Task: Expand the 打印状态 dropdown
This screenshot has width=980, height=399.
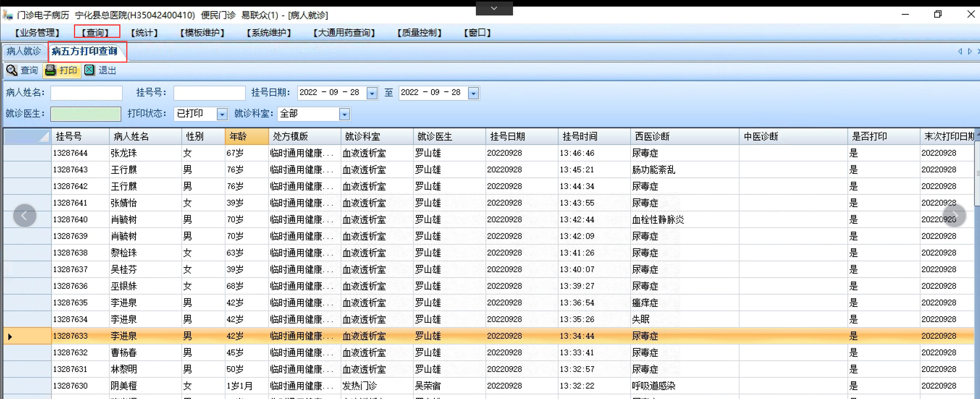Action: (x=222, y=114)
